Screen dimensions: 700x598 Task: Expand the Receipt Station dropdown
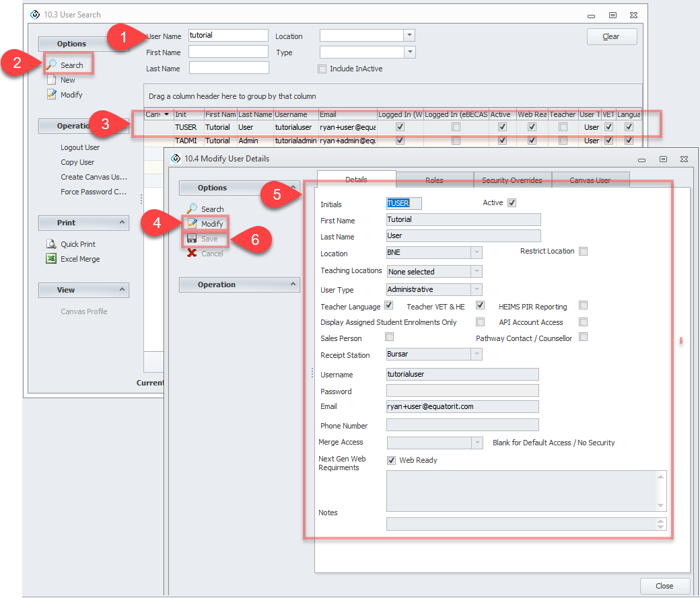coord(477,353)
